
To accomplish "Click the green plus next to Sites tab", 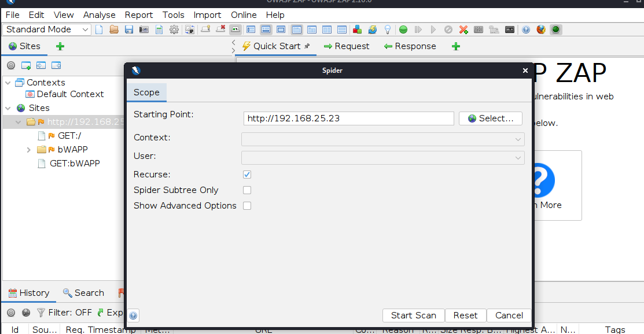I will click(60, 46).
